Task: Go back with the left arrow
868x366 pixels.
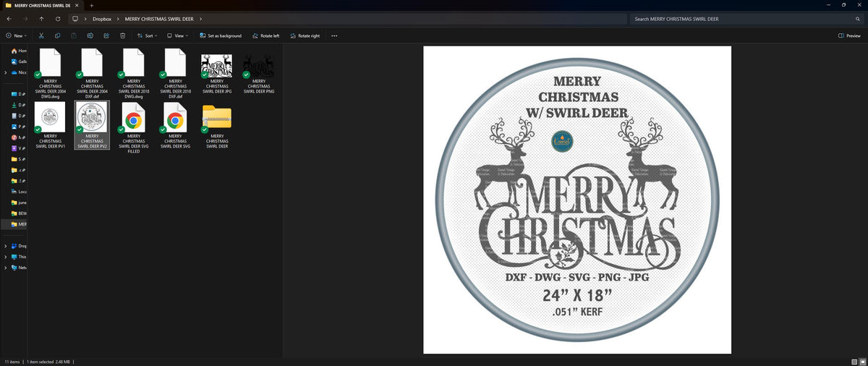Action: click(x=9, y=19)
